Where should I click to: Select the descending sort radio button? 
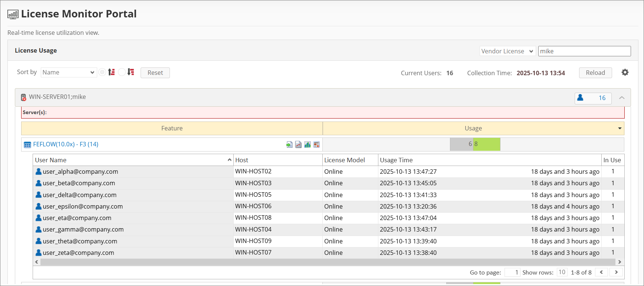tap(122, 72)
